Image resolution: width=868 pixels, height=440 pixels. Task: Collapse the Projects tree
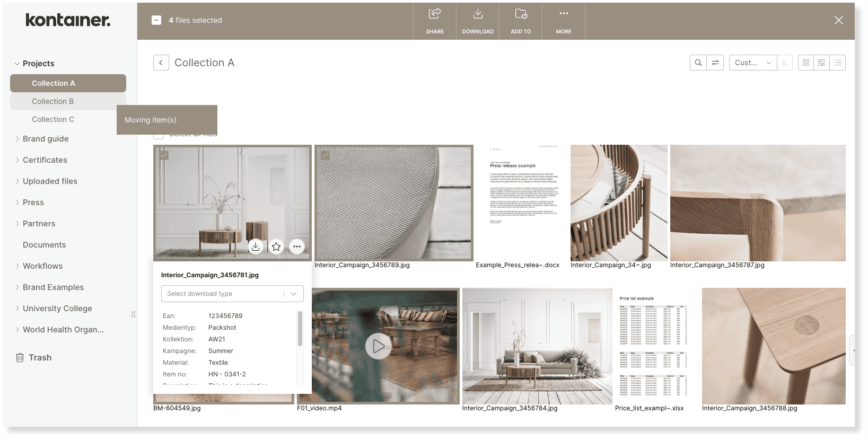[x=17, y=64]
